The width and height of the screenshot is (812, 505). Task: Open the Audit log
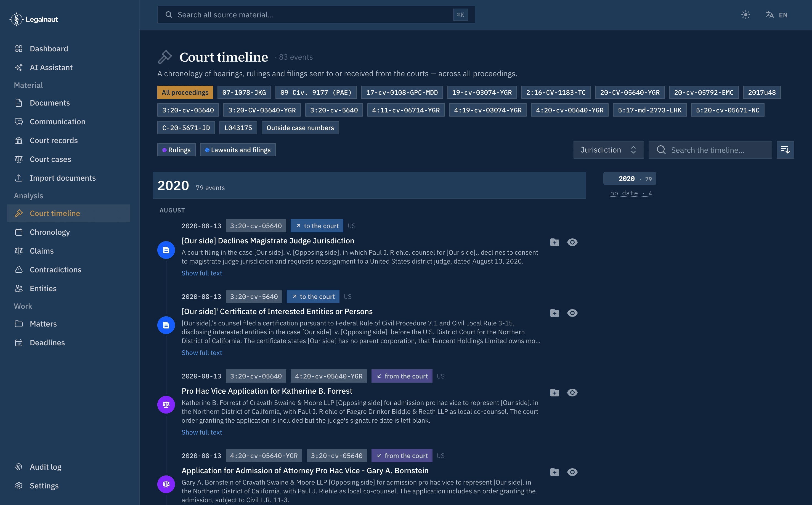coord(69,467)
